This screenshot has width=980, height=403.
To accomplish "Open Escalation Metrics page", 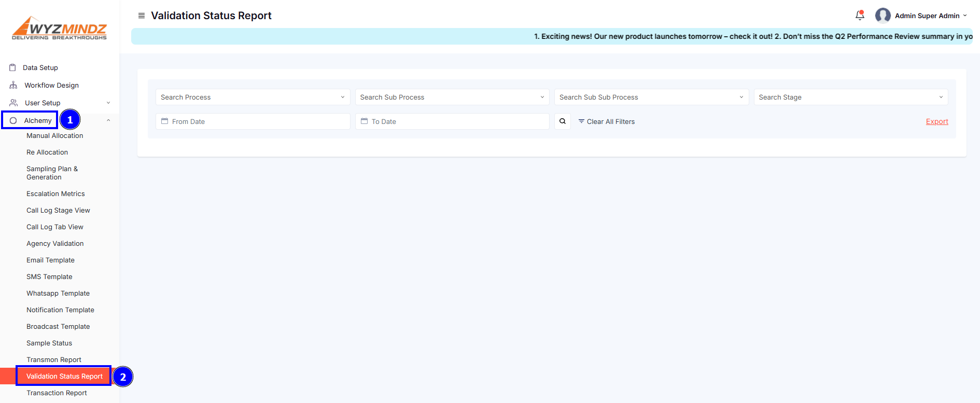I will [x=55, y=193].
